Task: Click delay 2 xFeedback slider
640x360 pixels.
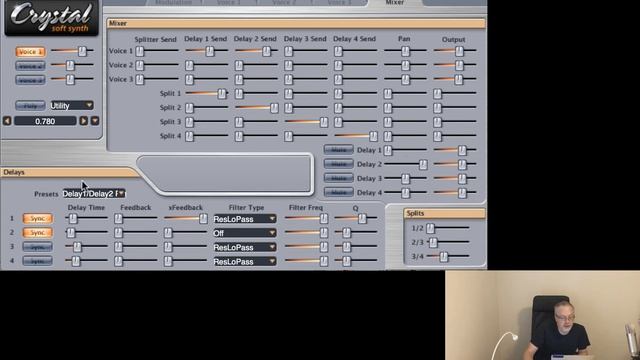Action: 186,233
